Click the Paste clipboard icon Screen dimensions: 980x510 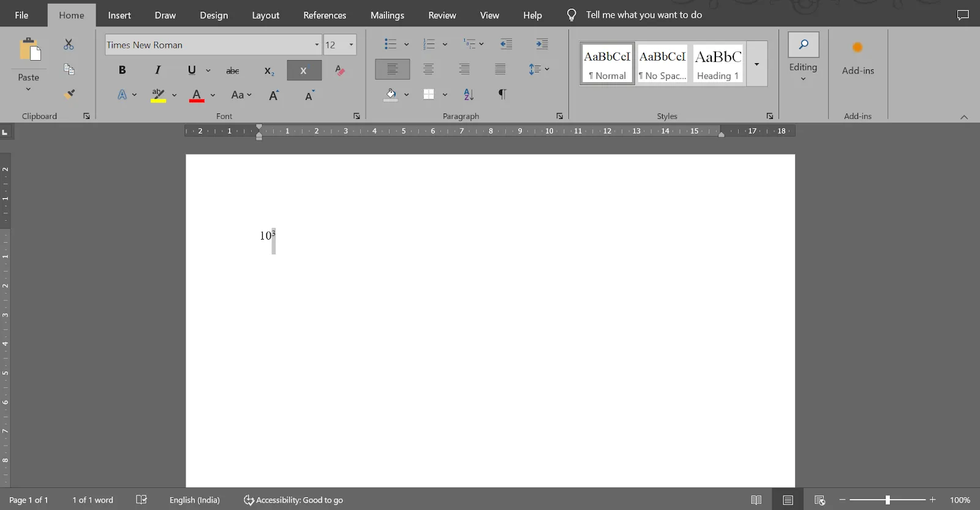29,50
